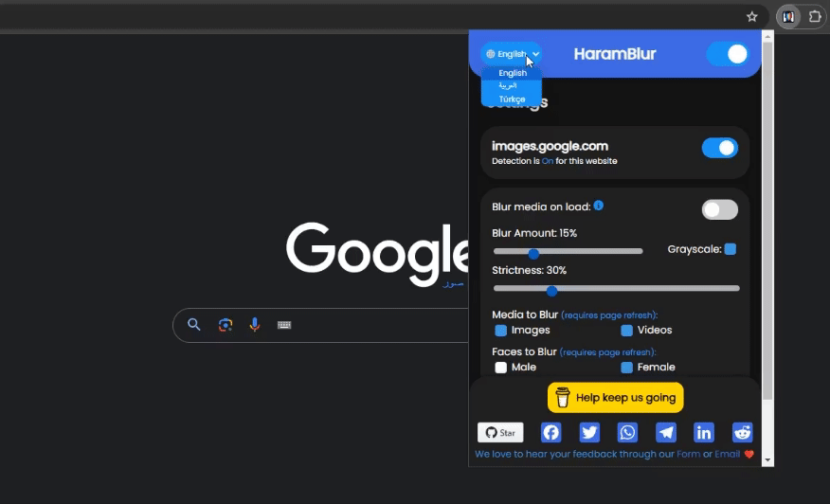Click the images.google.com site name
Screen dimensions: 830x504
[x=550, y=146]
